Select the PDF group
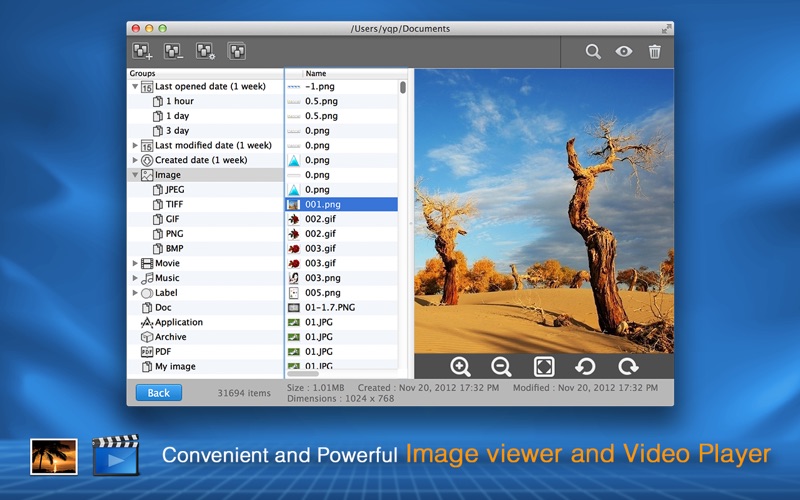This screenshot has height=500, width=800. pyautogui.click(x=162, y=352)
